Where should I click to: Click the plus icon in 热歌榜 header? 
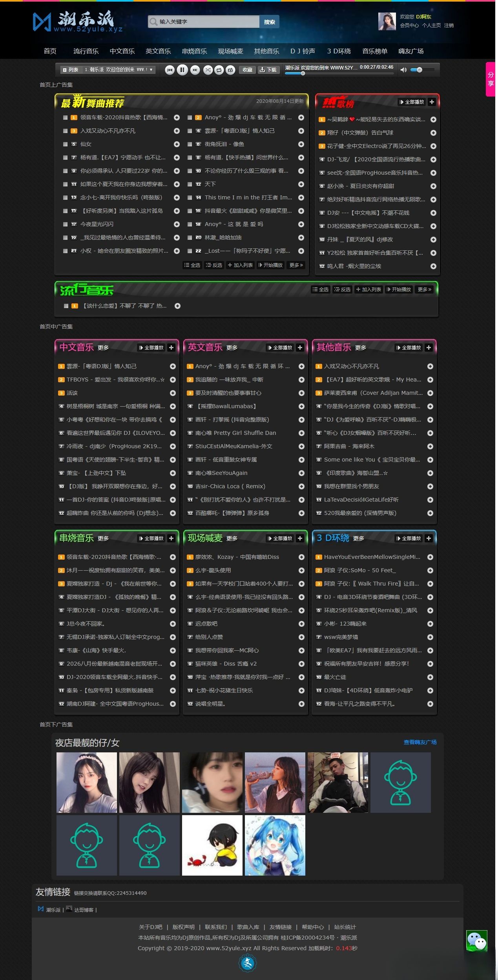[432, 102]
